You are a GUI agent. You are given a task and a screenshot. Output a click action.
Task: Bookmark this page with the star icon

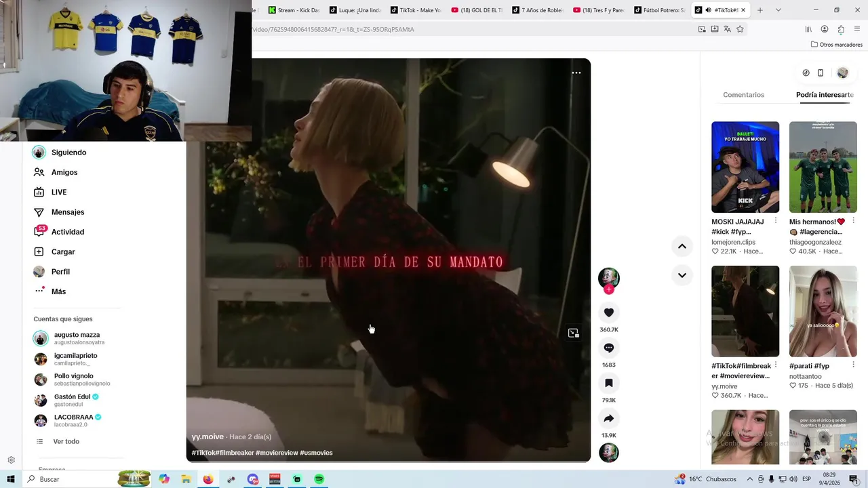click(x=740, y=29)
